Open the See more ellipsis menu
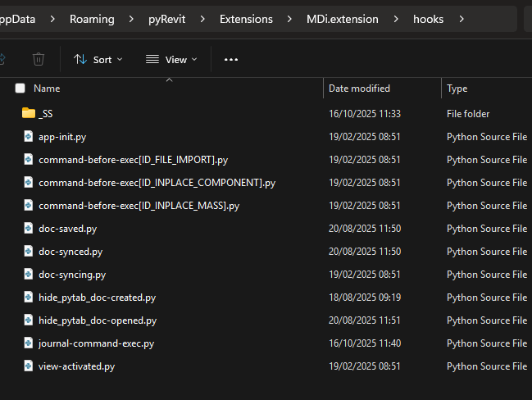This screenshot has height=400, width=532. click(x=231, y=60)
